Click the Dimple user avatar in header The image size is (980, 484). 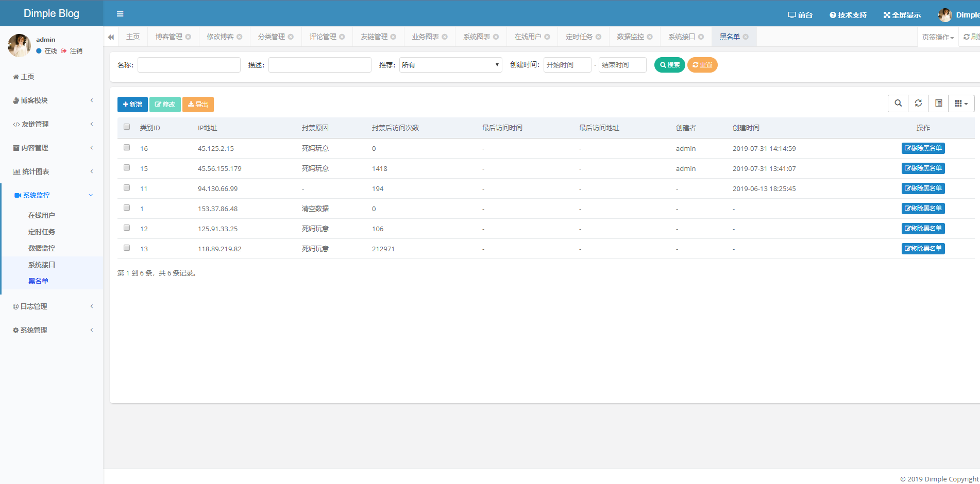(945, 15)
